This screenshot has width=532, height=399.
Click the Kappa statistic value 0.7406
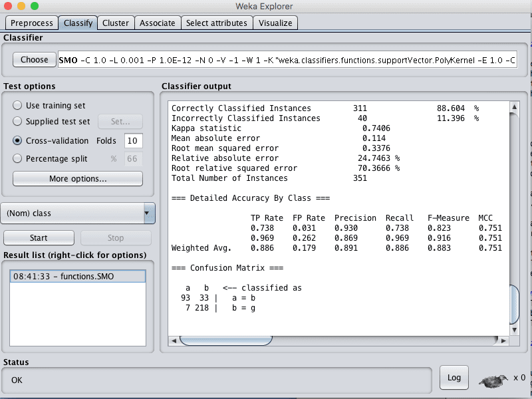pos(376,128)
